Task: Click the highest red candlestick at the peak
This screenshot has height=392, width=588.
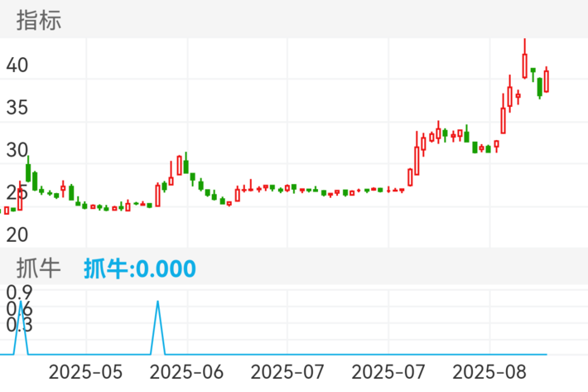Action: (x=525, y=65)
